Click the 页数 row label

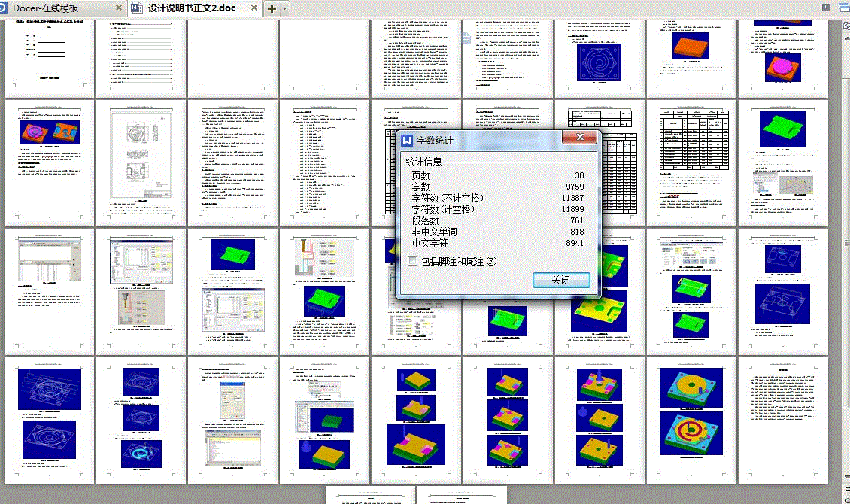click(x=420, y=175)
